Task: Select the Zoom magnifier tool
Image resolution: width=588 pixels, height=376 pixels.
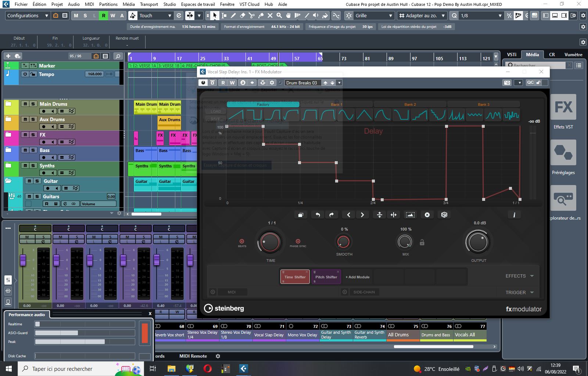Action: 279,15
